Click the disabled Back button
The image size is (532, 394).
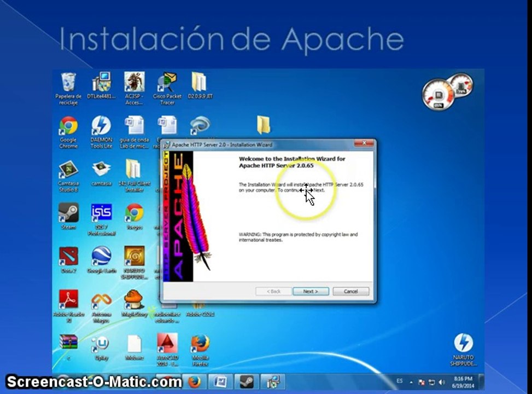[x=273, y=292]
